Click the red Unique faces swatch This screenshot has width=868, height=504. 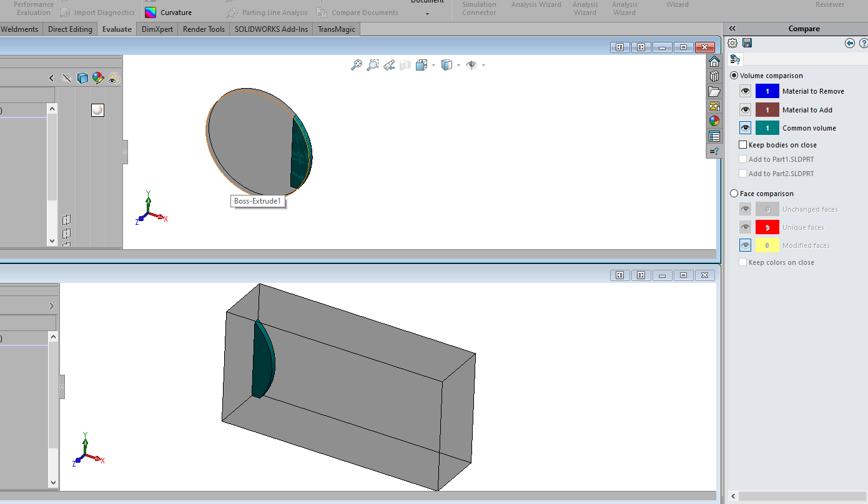point(767,227)
